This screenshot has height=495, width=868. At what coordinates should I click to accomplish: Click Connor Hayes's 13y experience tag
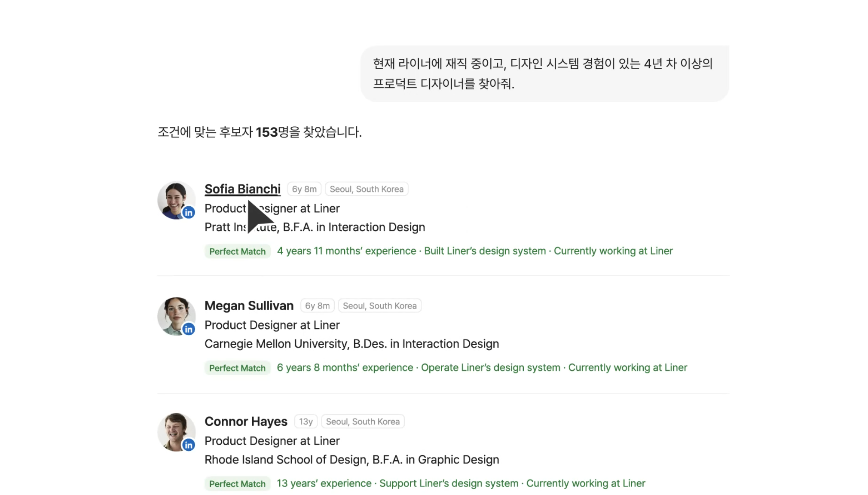coord(306,422)
